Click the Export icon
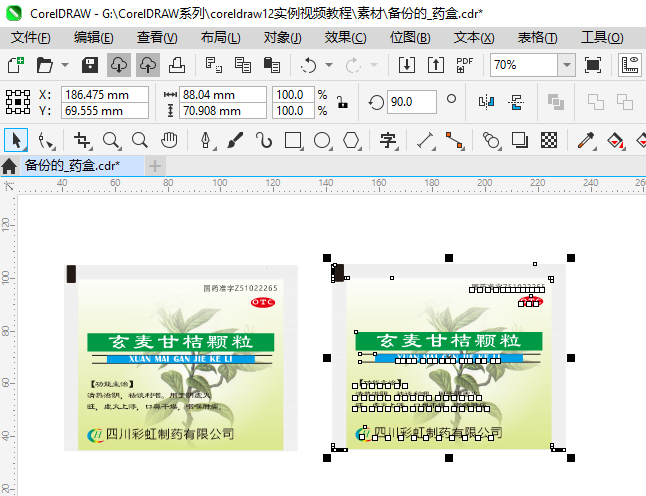Screen dimensions: 646x496 pyautogui.click(x=436, y=65)
